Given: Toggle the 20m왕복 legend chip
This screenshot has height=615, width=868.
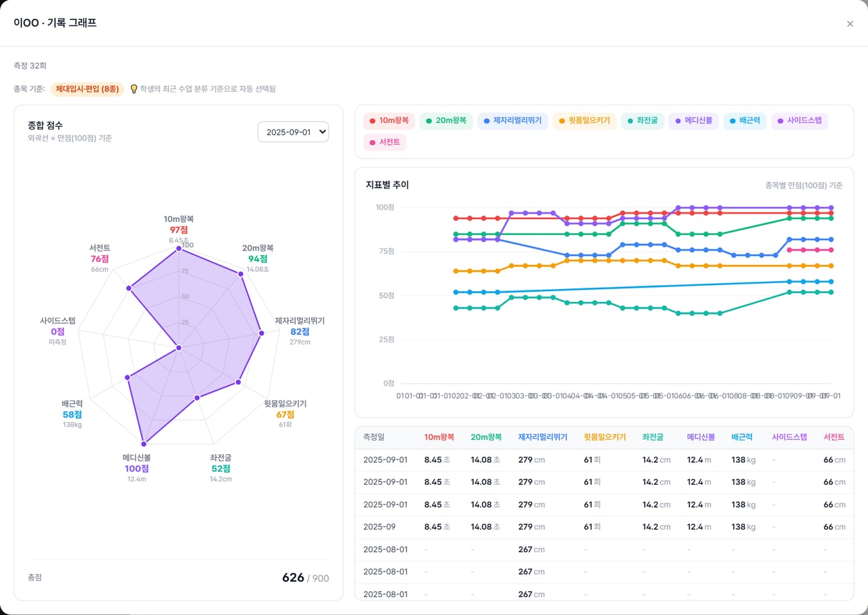Looking at the screenshot, I should [x=446, y=121].
